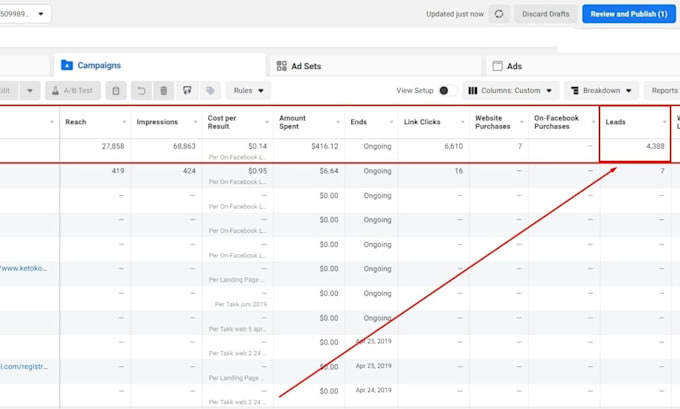Image resolution: width=680 pixels, height=409 pixels.
Task: Sort by the Leads column header
Action: point(615,122)
